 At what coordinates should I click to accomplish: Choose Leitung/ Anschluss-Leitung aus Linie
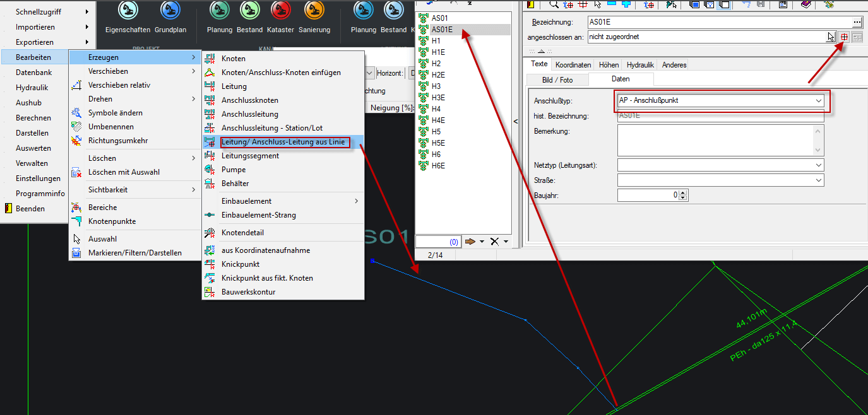click(283, 142)
